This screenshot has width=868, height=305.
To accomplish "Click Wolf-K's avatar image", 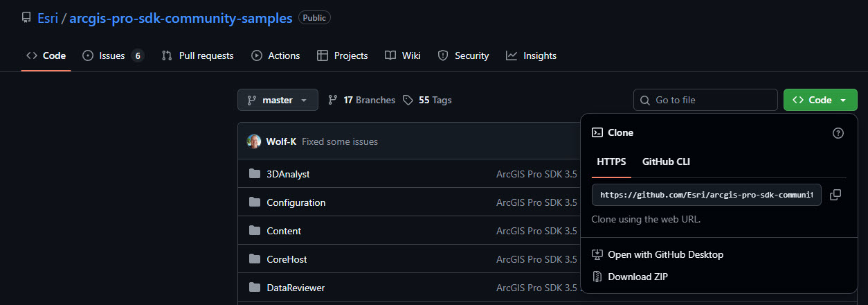I will pyautogui.click(x=254, y=141).
